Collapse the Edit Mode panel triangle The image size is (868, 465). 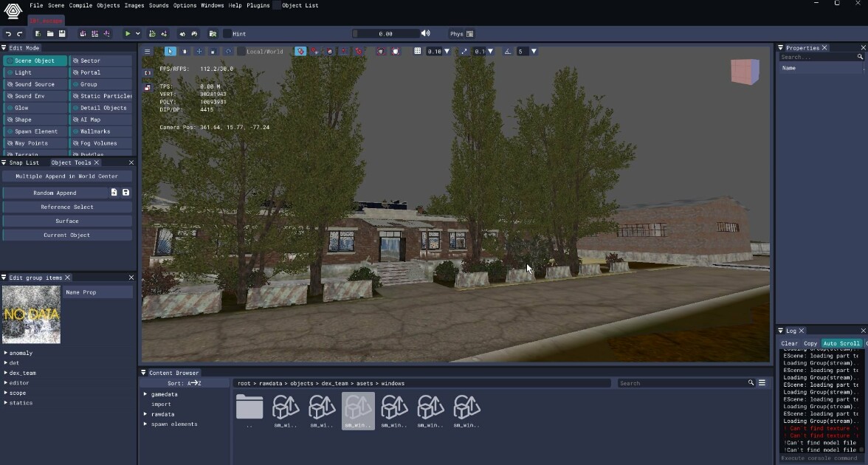[x=4, y=47]
